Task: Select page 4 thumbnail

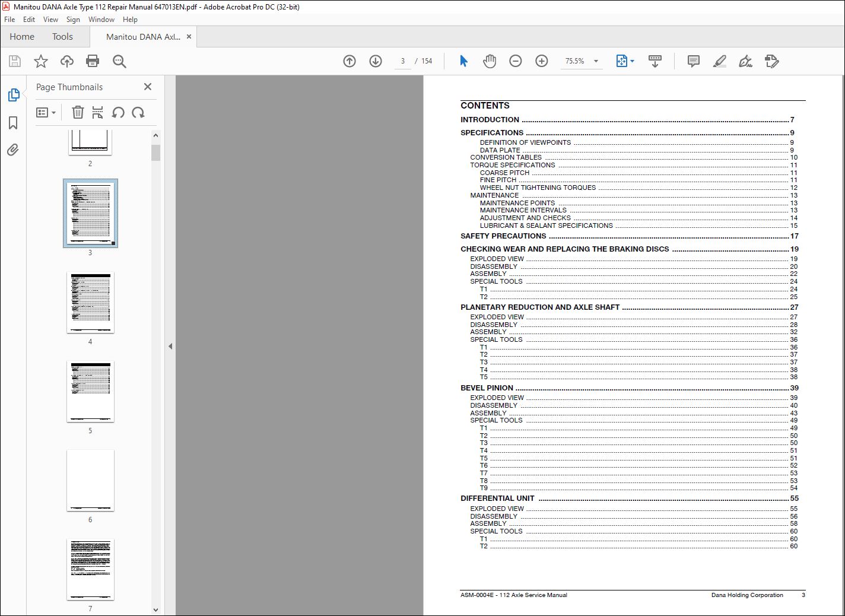Action: click(x=90, y=303)
